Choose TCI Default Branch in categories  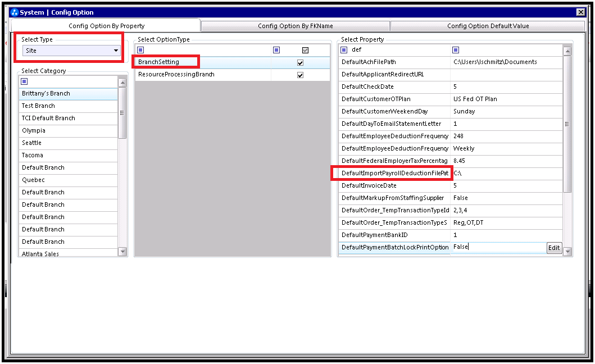point(69,118)
